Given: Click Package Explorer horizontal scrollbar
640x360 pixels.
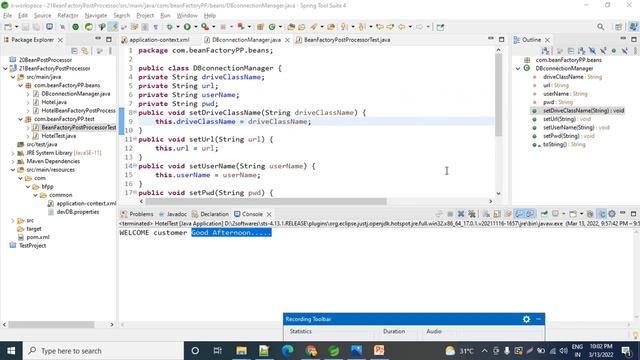Looking at the screenshot, I should (x=51, y=324).
